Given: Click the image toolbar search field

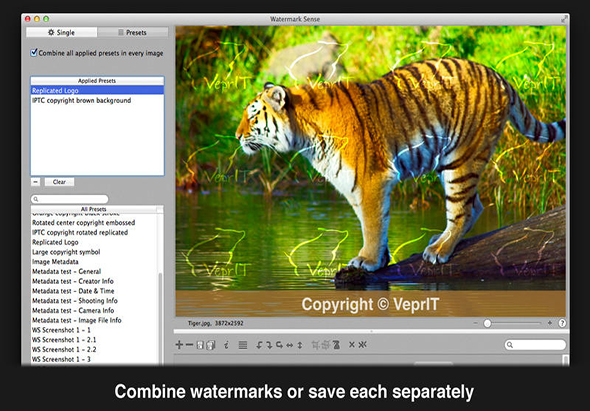Looking at the screenshot, I should coord(535,345).
